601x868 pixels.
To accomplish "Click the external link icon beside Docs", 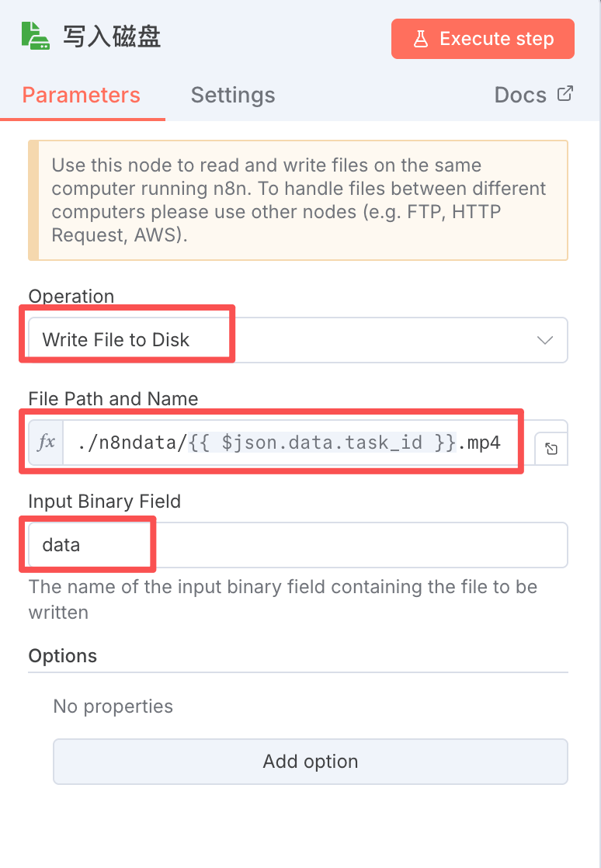I will (x=565, y=95).
